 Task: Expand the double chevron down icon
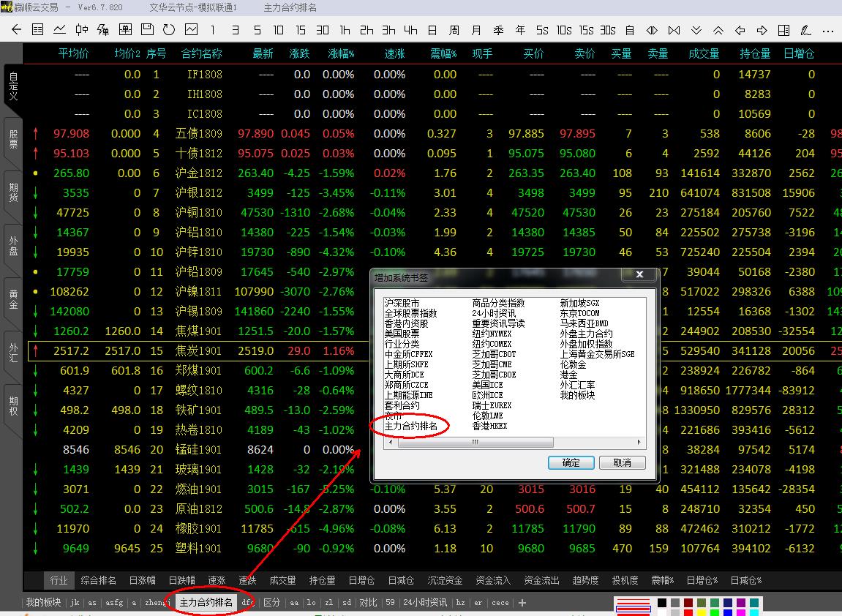[x=696, y=30]
